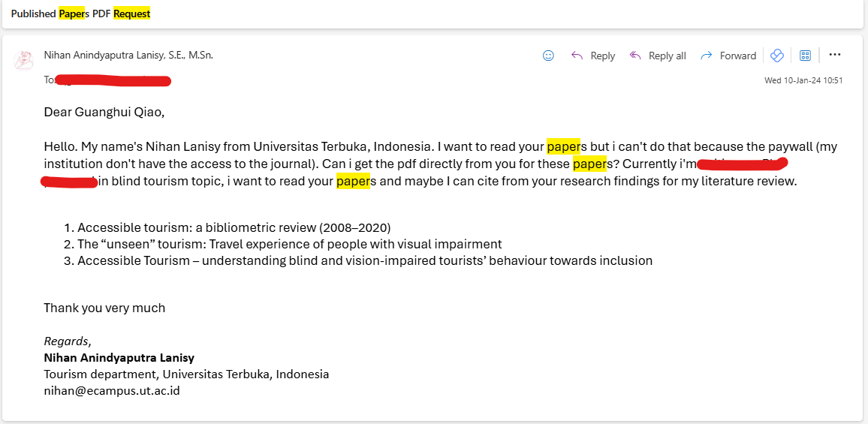Choose Reply all for this message
This screenshot has width=868, height=424.
(x=658, y=56)
